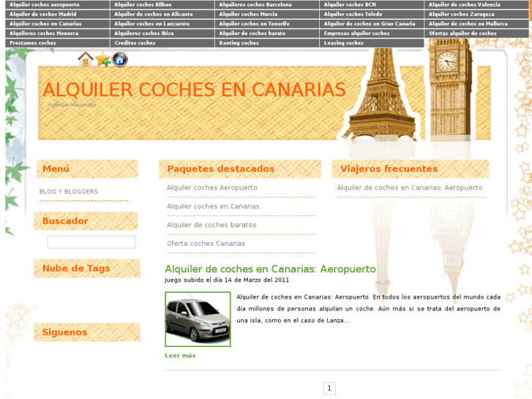This screenshot has height=399, width=532.
Task: Click the date text 14 de Marzo del 2011
Action: 257,280
